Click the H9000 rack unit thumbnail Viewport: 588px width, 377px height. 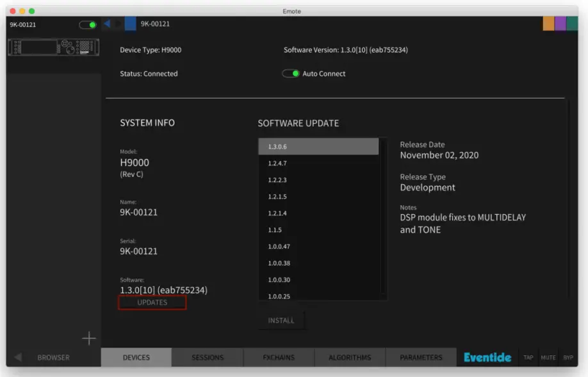coord(53,47)
